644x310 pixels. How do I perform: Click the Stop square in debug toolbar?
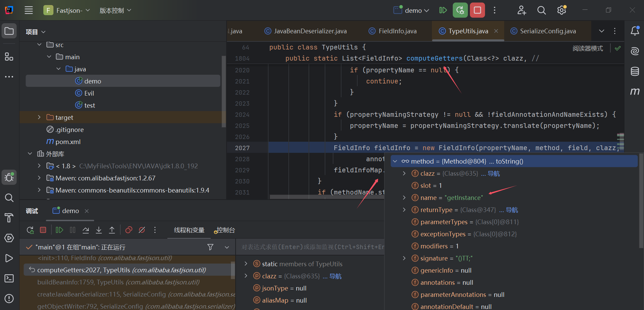click(43, 230)
